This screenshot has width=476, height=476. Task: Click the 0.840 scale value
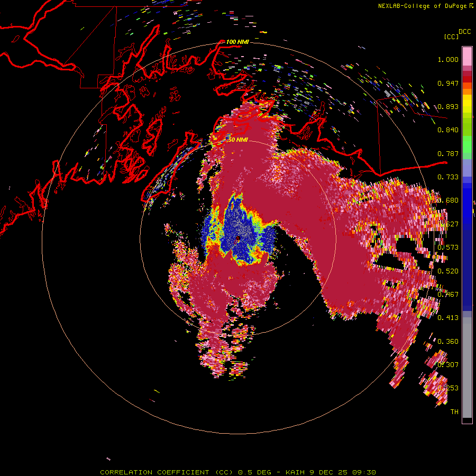[x=448, y=130]
